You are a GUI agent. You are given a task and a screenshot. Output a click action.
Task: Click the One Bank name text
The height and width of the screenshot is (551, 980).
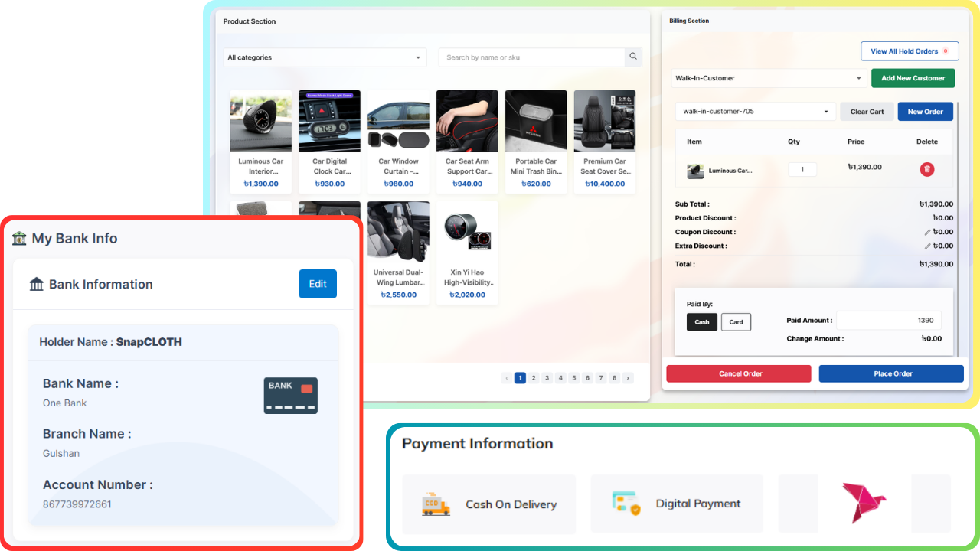coord(65,403)
